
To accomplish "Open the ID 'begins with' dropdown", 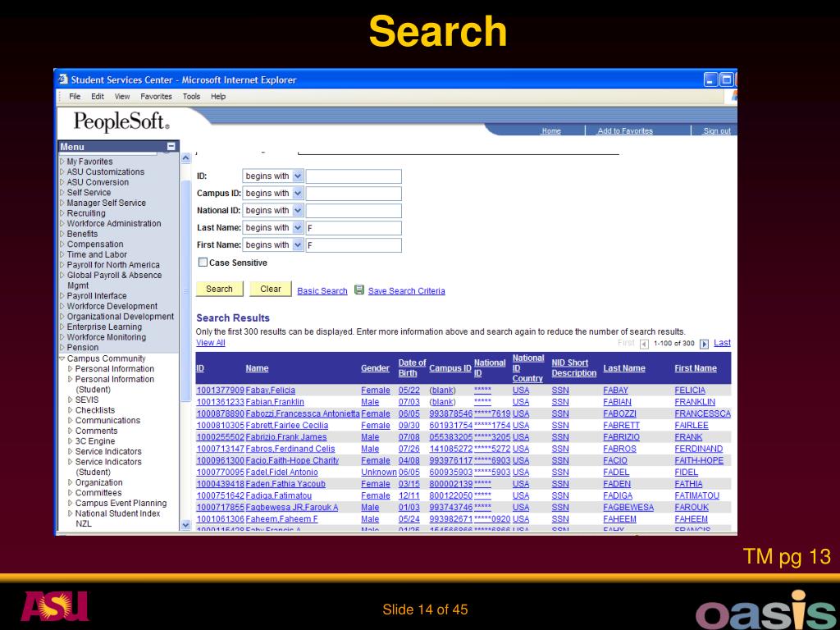I will (x=298, y=176).
